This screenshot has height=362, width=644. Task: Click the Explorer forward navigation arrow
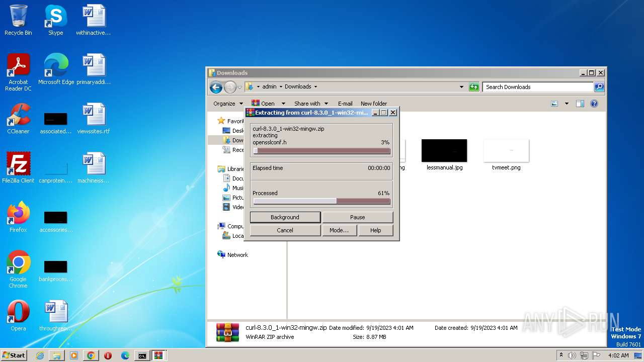coord(230,87)
